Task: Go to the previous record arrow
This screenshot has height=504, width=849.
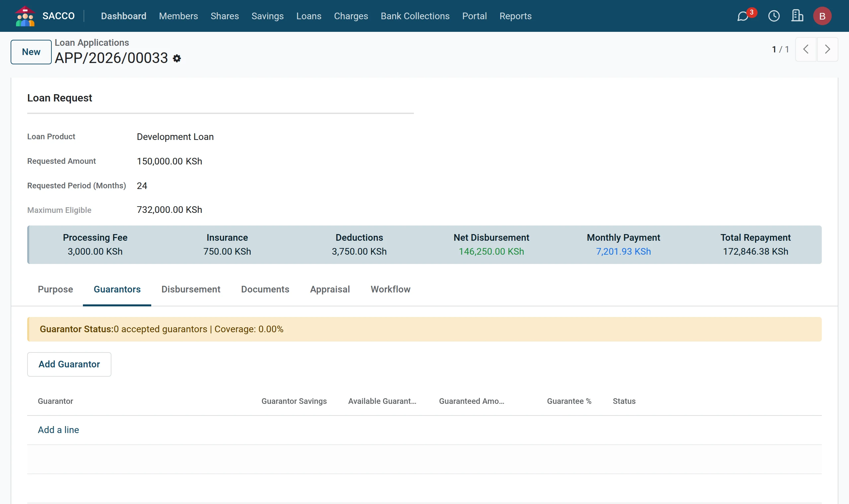Action: click(x=806, y=49)
